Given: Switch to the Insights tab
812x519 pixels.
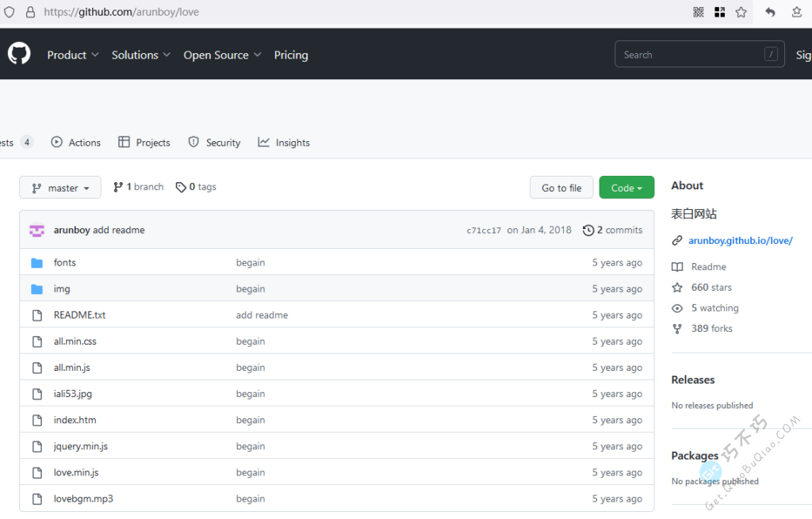Looking at the screenshot, I should click(284, 143).
